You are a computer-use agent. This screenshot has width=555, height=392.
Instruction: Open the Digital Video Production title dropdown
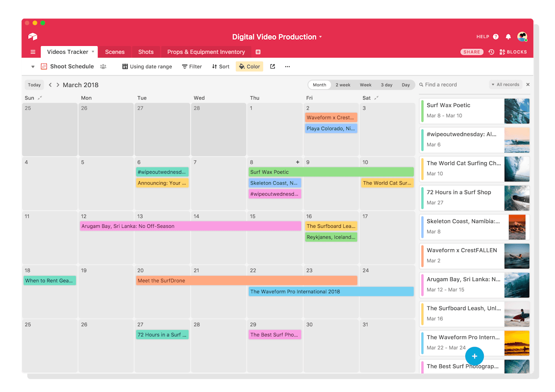(x=277, y=37)
